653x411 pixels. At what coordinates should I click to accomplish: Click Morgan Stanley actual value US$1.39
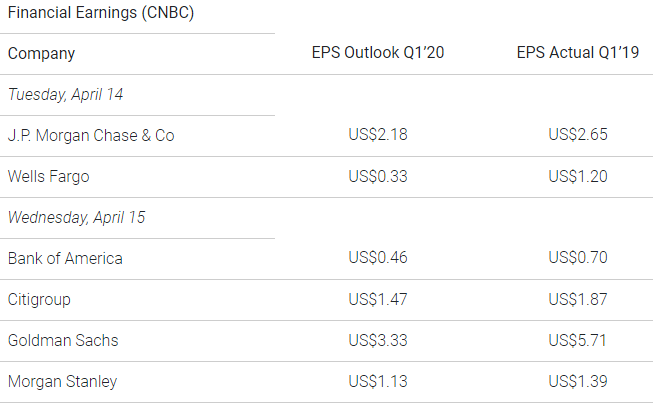pos(578,381)
